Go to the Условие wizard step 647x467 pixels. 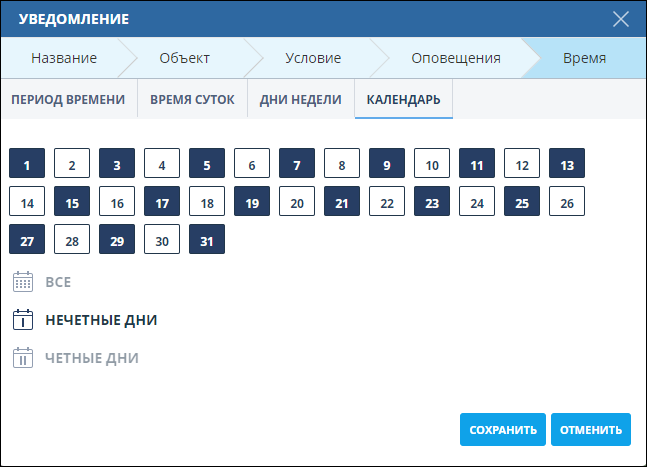pyautogui.click(x=313, y=58)
